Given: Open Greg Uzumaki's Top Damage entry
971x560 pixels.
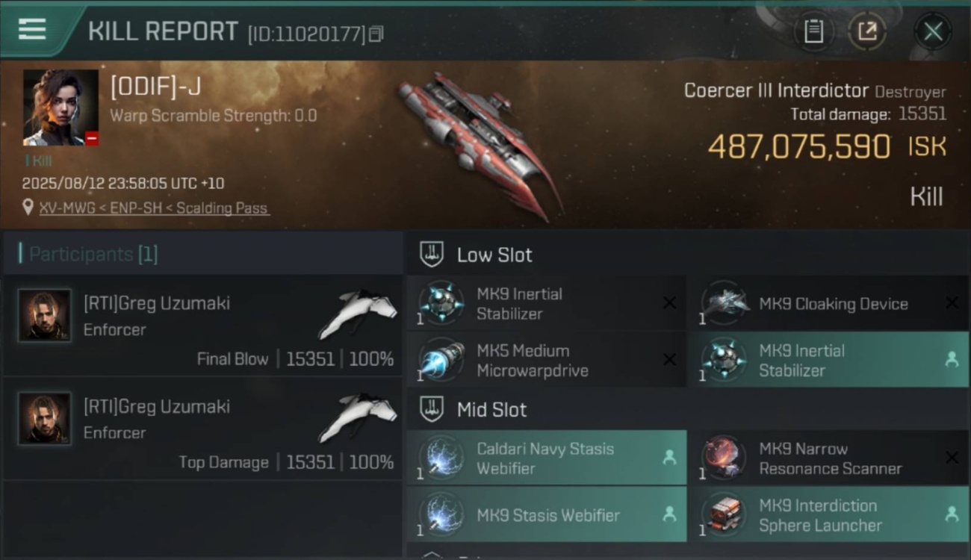Looking at the screenshot, I should click(x=203, y=428).
